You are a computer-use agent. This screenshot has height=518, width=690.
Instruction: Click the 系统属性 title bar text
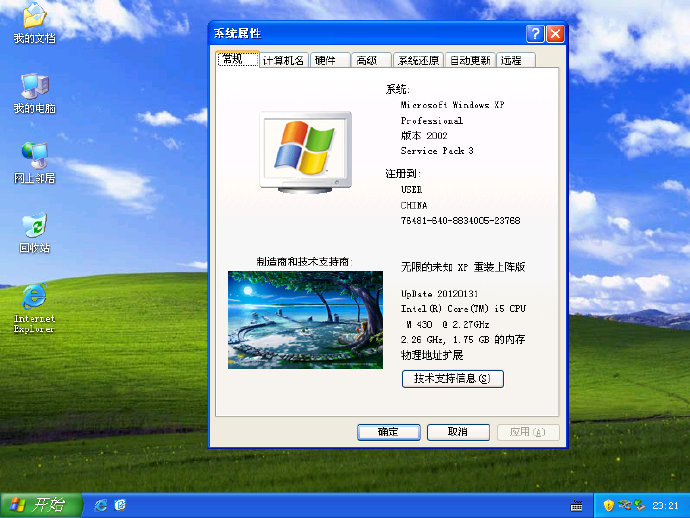click(237, 33)
